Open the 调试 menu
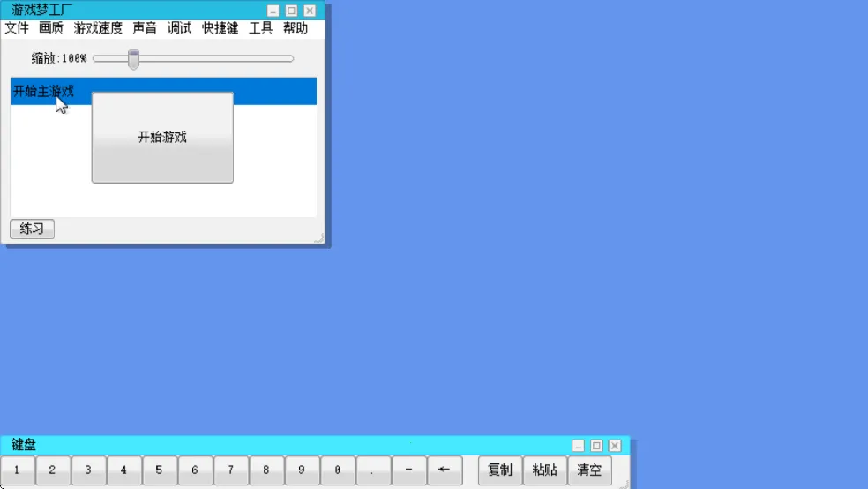Viewport: 868px width, 489px height. (179, 28)
